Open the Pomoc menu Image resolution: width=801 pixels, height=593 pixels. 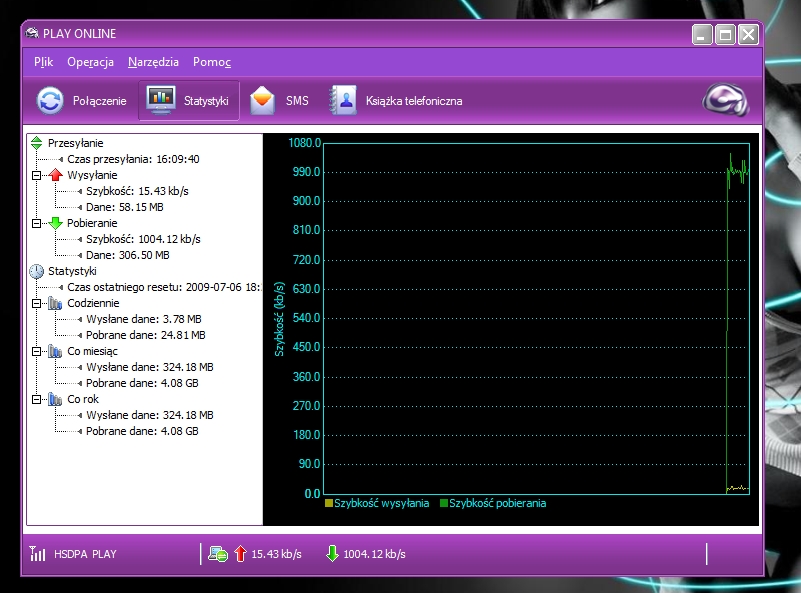pyautogui.click(x=211, y=62)
